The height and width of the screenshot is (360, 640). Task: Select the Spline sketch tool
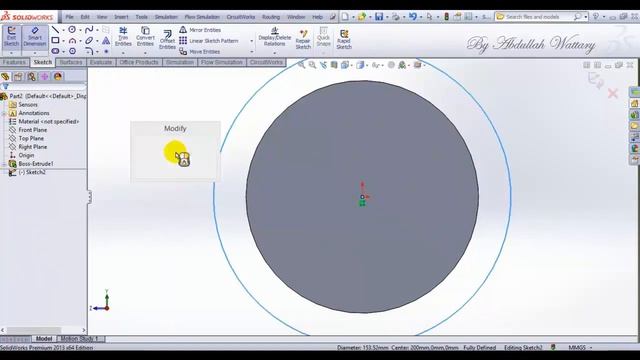[89, 29]
